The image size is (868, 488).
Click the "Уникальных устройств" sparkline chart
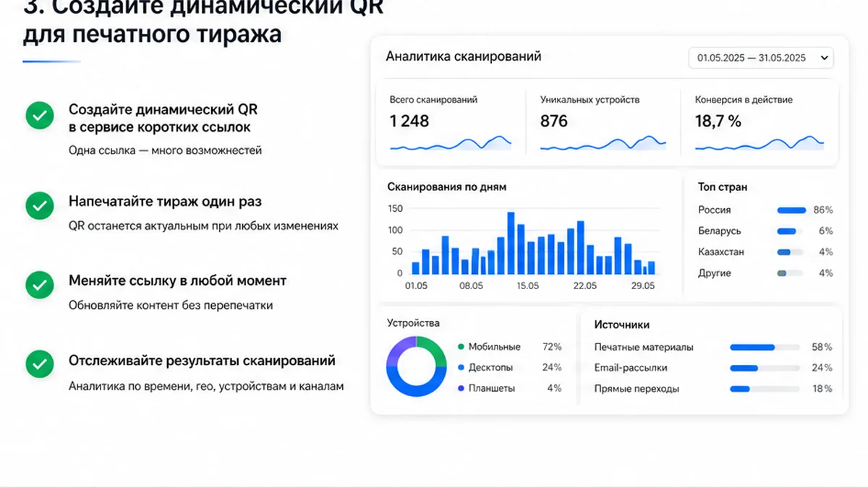[x=603, y=143]
